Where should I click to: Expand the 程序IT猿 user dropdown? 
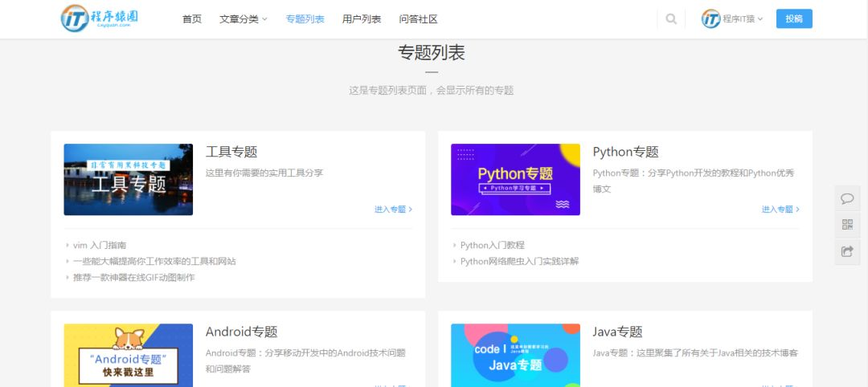[x=743, y=18]
